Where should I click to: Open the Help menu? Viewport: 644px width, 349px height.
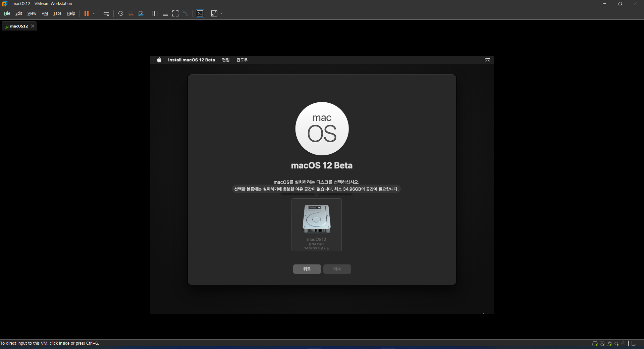[71, 13]
